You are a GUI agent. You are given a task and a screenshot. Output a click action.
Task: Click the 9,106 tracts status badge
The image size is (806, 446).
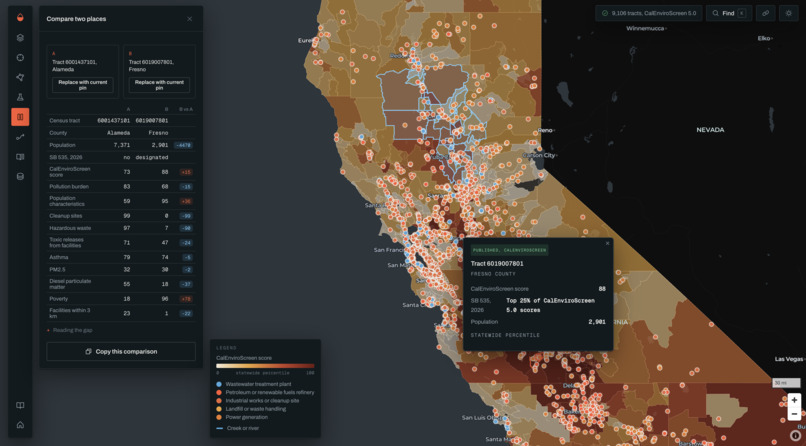point(649,13)
